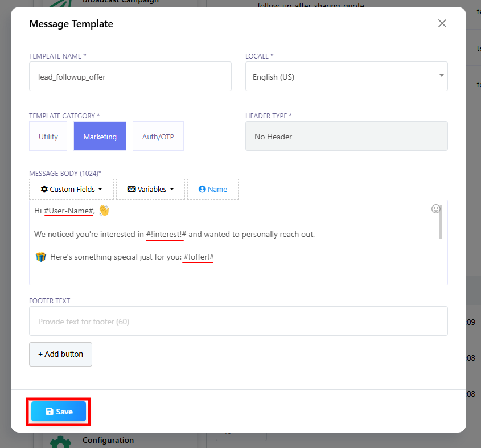Screen dimensions: 481x448
Task: Close the Message Template dialog with X
Action: pyautogui.click(x=442, y=23)
